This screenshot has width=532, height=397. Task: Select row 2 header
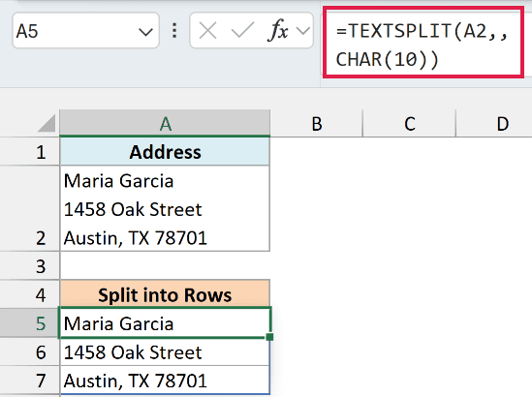point(30,208)
